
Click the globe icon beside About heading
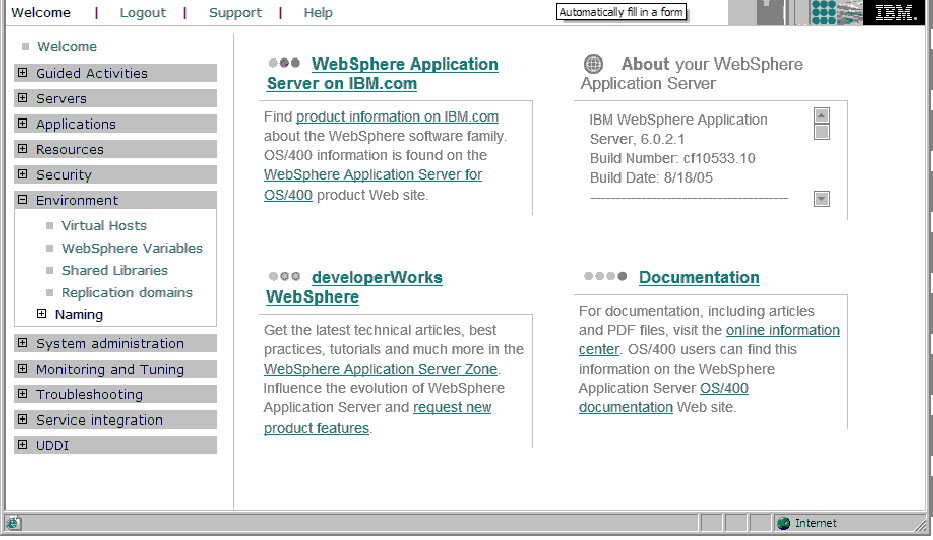coord(593,63)
